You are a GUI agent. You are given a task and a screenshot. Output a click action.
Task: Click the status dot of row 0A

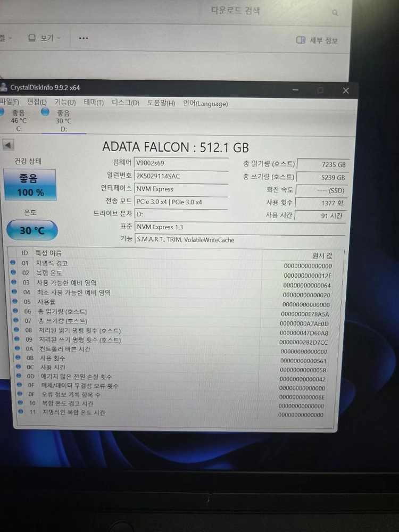point(18,348)
